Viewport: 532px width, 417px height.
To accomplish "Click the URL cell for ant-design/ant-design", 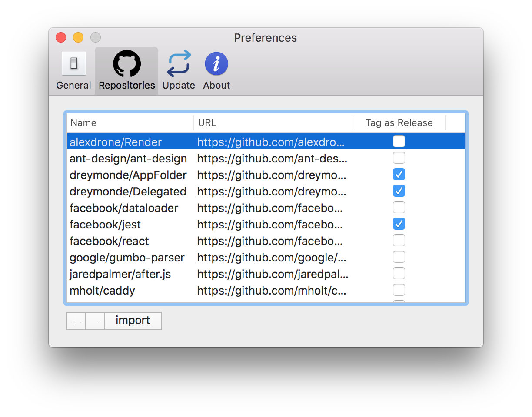I will (x=273, y=159).
